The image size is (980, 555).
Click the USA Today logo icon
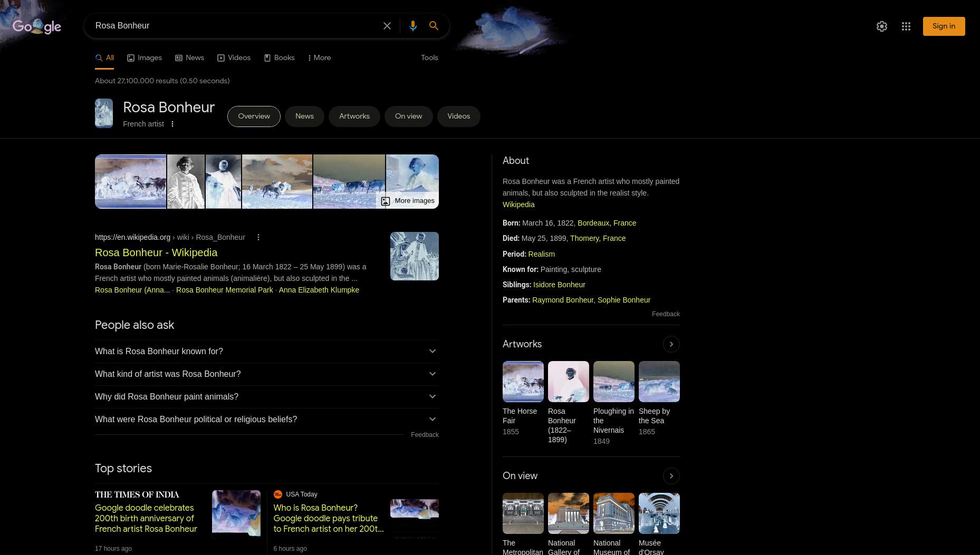278,494
